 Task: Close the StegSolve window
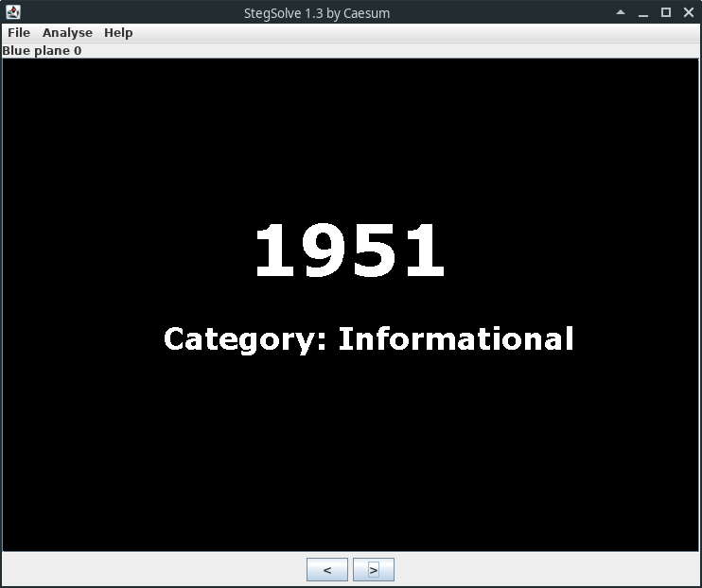pos(687,12)
